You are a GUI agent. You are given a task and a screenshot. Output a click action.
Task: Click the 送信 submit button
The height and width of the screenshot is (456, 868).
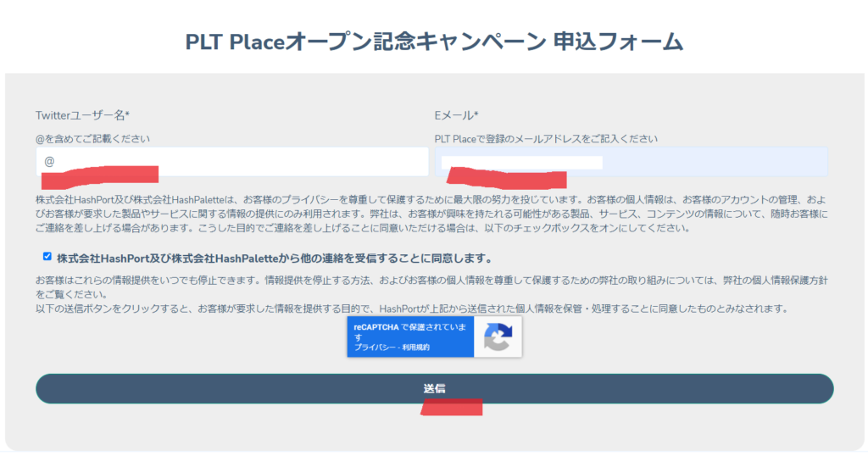point(435,388)
